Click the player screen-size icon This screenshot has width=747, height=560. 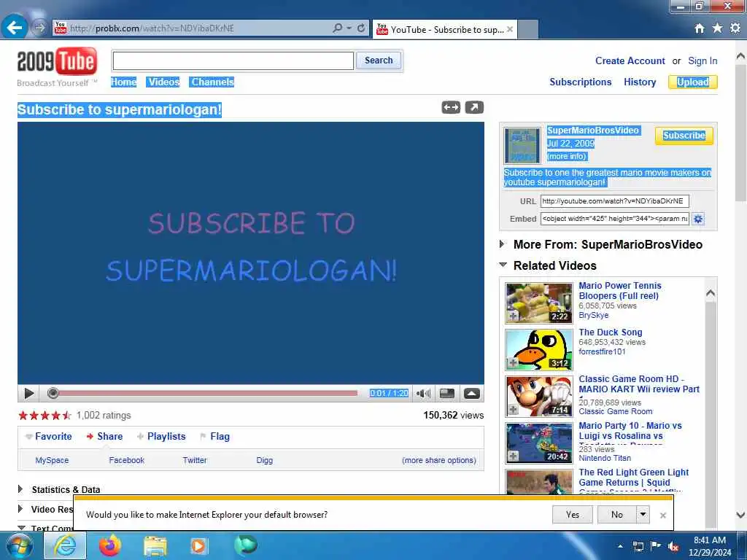[x=447, y=393]
